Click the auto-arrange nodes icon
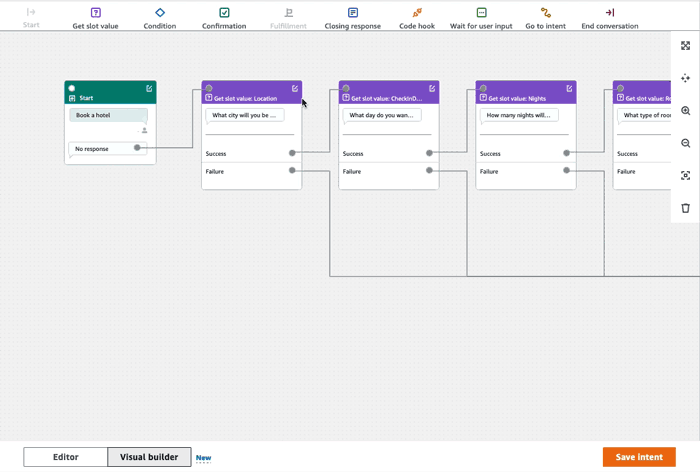Viewport: 700px width, 472px height. [x=685, y=78]
